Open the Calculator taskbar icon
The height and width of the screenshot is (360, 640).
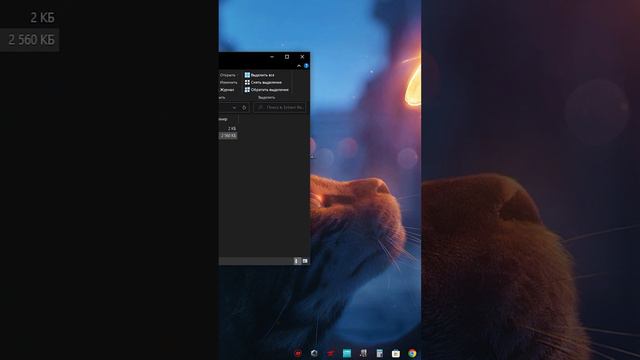[x=380, y=353]
